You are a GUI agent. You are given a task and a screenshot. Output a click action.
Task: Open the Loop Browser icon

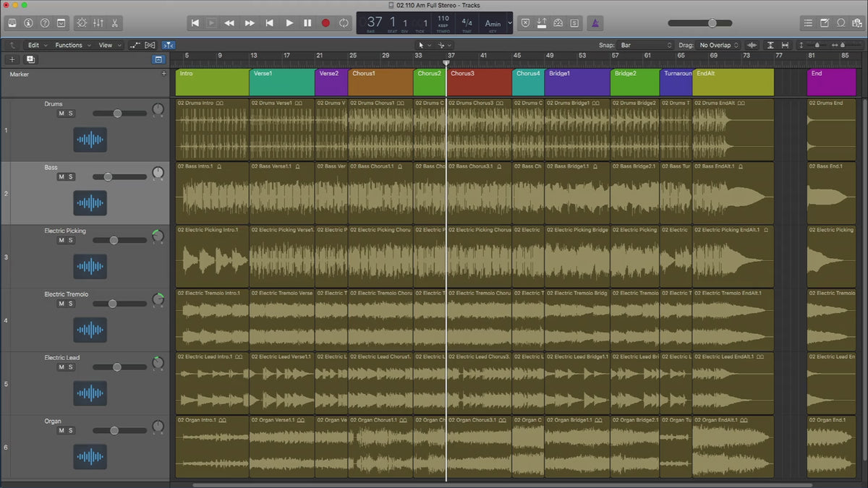point(841,23)
